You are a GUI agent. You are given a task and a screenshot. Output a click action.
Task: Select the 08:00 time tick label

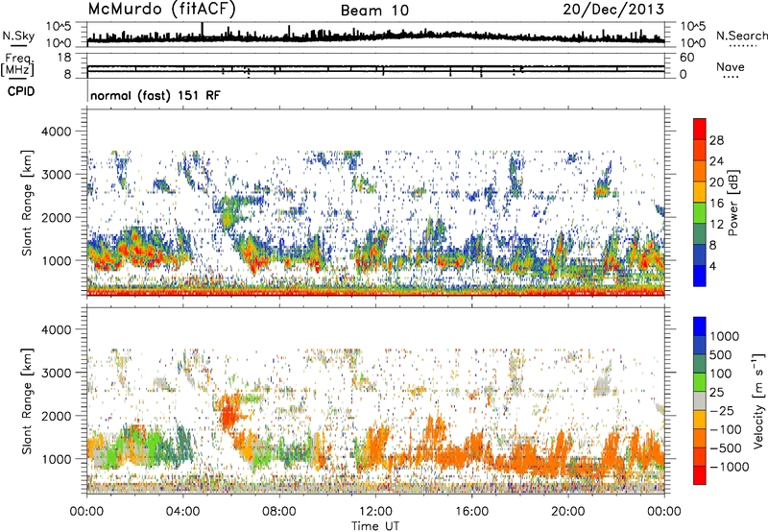click(x=279, y=512)
